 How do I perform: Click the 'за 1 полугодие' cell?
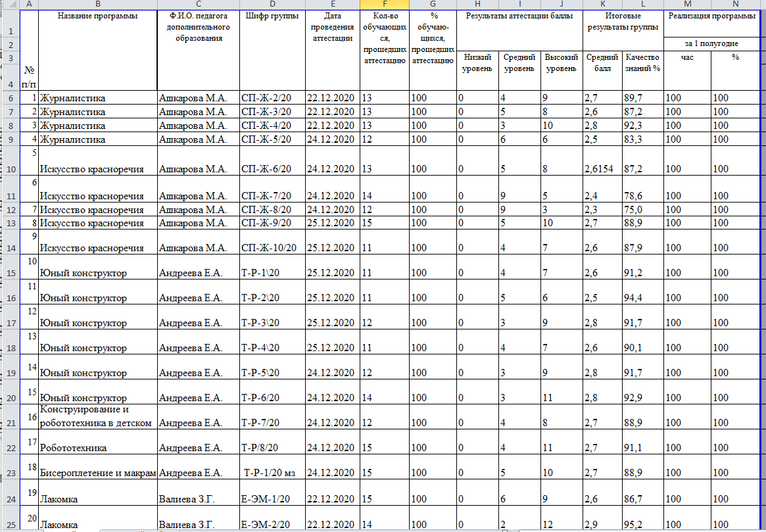pos(712,43)
